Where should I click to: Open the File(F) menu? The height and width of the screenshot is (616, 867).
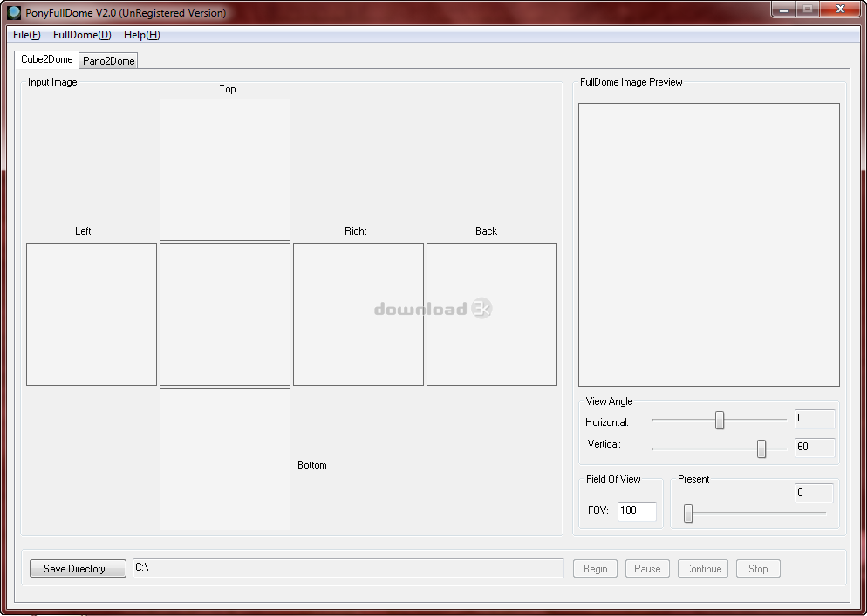[x=26, y=35]
